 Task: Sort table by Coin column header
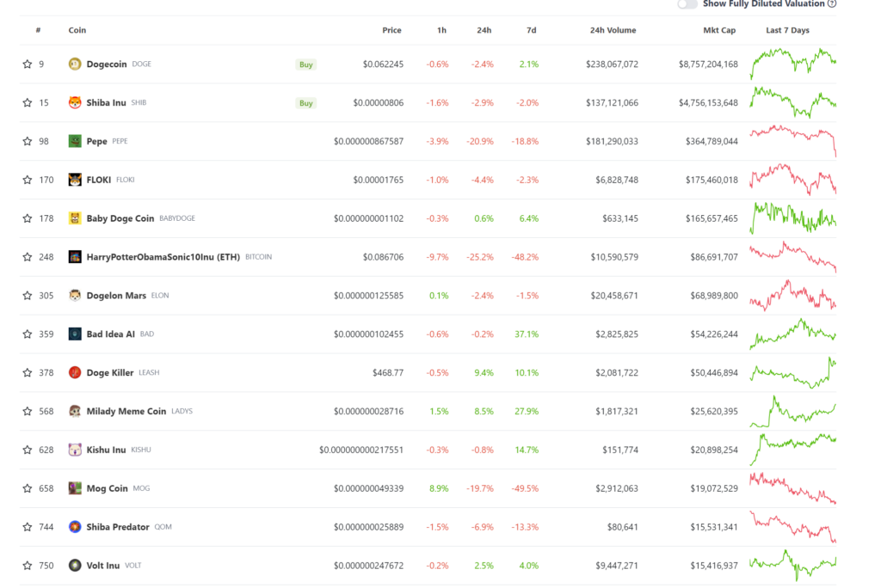tap(77, 30)
